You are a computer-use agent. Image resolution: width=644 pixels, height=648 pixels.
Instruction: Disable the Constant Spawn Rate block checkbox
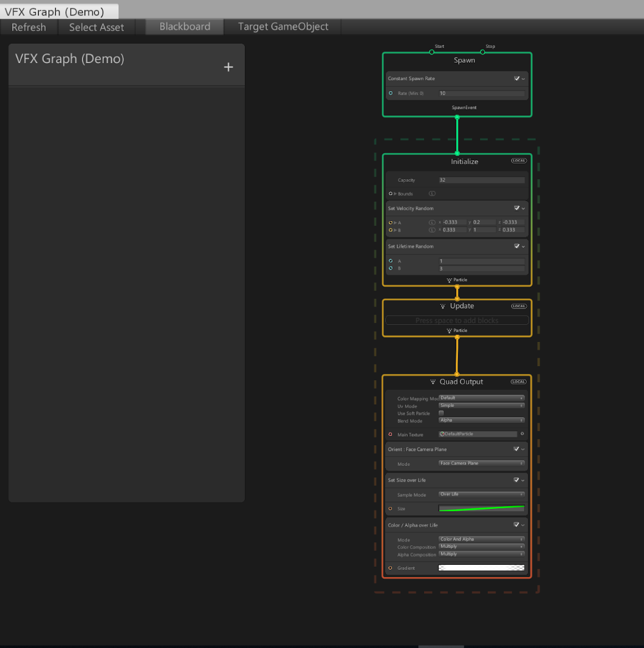[516, 78]
